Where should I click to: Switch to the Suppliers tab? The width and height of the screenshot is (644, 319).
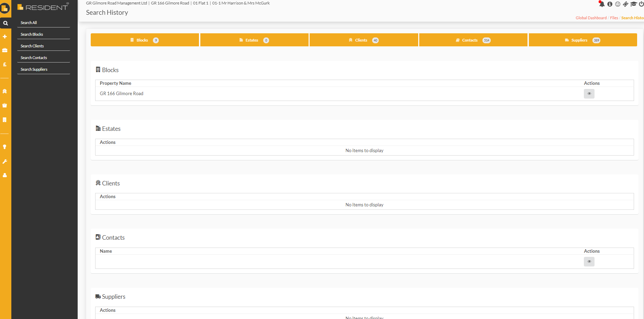pyautogui.click(x=583, y=40)
